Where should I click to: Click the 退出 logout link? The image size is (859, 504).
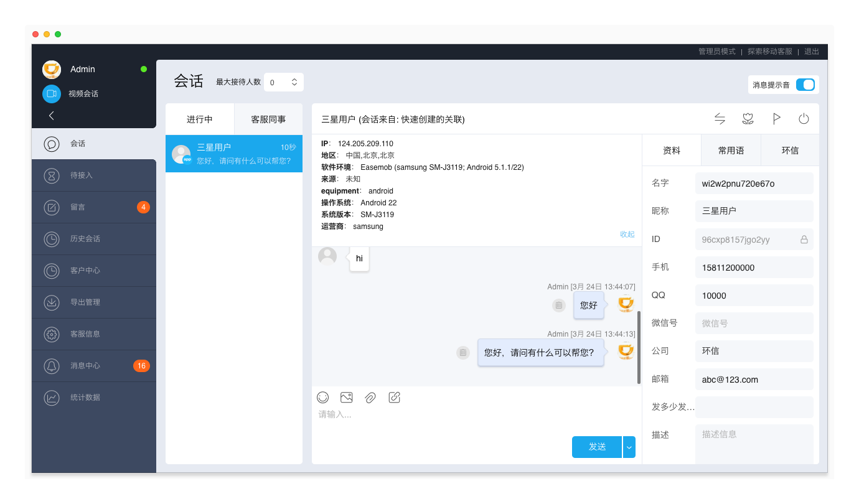click(812, 52)
